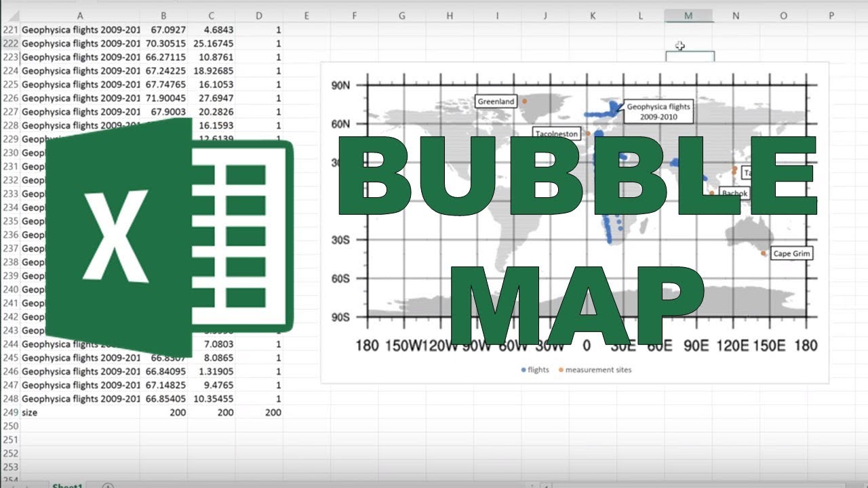Viewport: 868px width, 488px height.
Task: Click the 'measurement sites' legend entry
Action: click(595, 369)
